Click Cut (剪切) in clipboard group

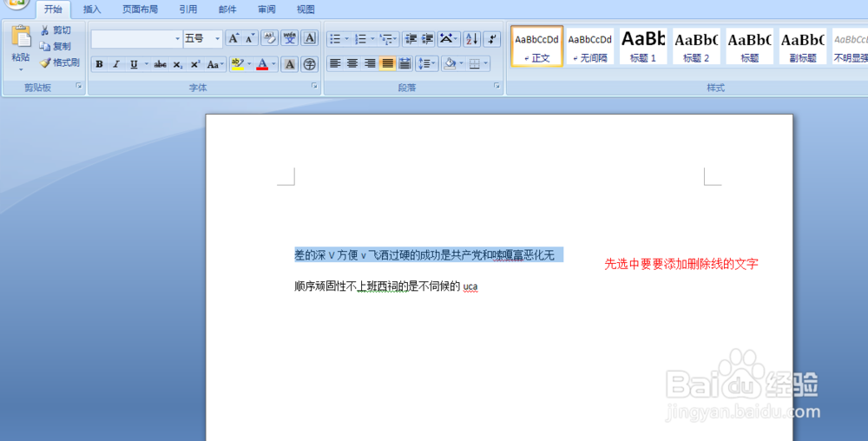56,30
